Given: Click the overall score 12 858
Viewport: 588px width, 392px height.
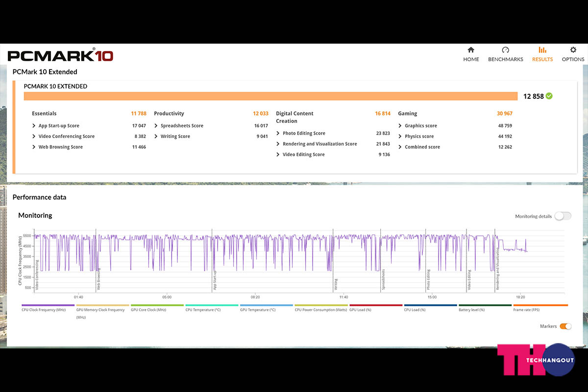Looking at the screenshot, I should click(534, 96).
